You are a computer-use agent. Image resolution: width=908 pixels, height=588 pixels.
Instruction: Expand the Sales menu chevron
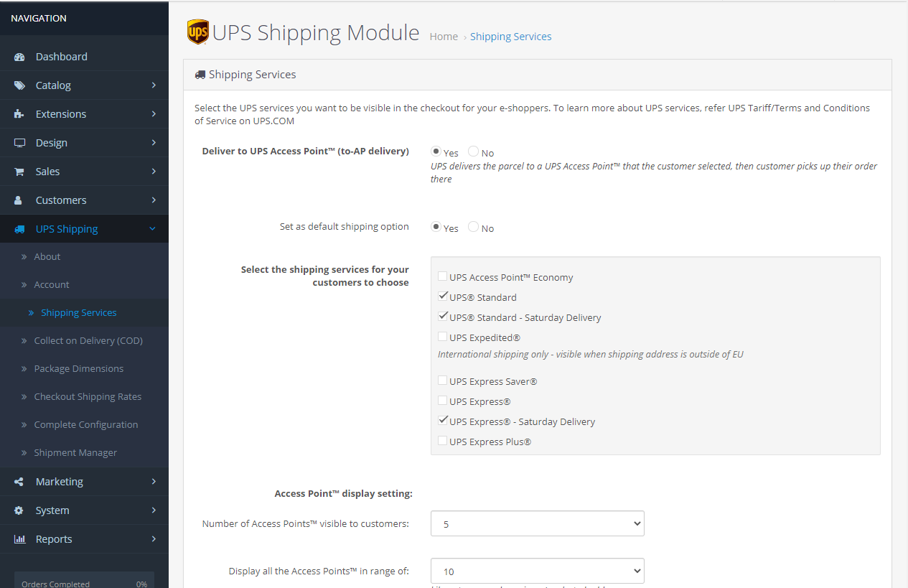(154, 171)
